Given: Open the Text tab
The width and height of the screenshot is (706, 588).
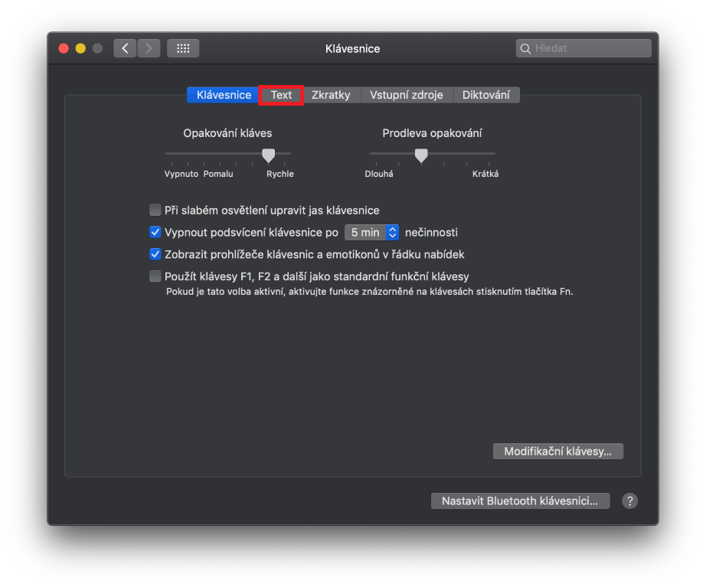Looking at the screenshot, I should (x=281, y=95).
